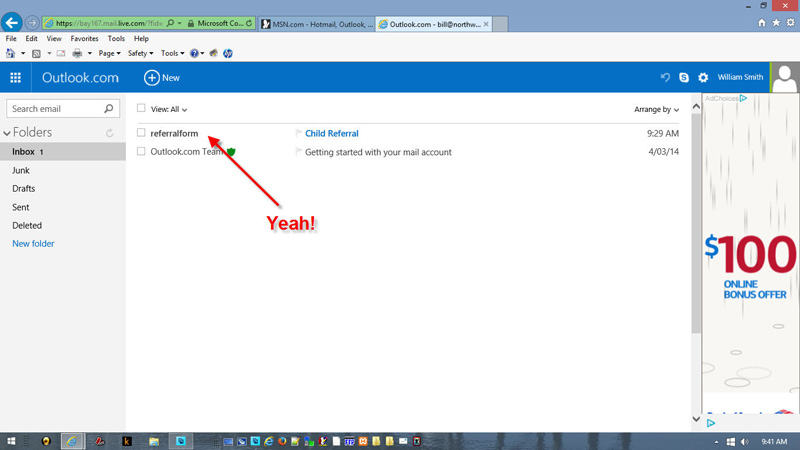Flag the Child Referral message
800x450 pixels.
298,133
